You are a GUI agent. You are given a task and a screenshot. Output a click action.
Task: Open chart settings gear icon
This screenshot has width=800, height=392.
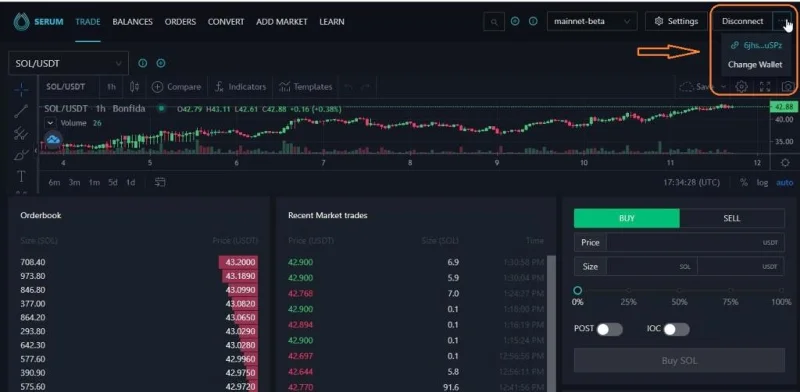tap(741, 87)
